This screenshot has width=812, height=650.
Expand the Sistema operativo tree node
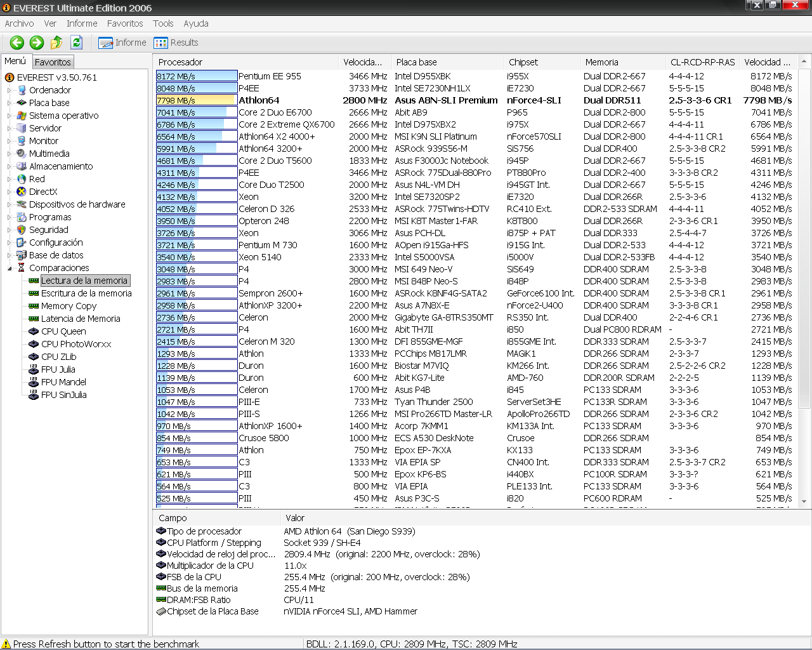point(10,116)
